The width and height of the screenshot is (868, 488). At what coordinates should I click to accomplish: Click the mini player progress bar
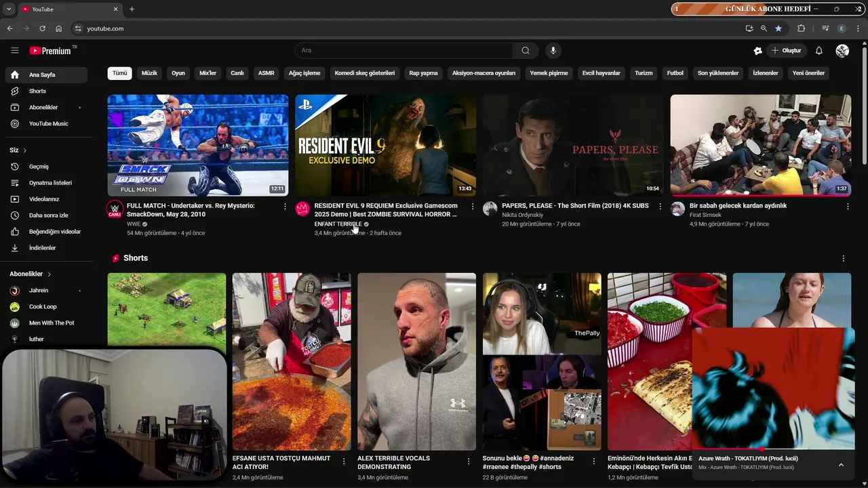(773, 449)
